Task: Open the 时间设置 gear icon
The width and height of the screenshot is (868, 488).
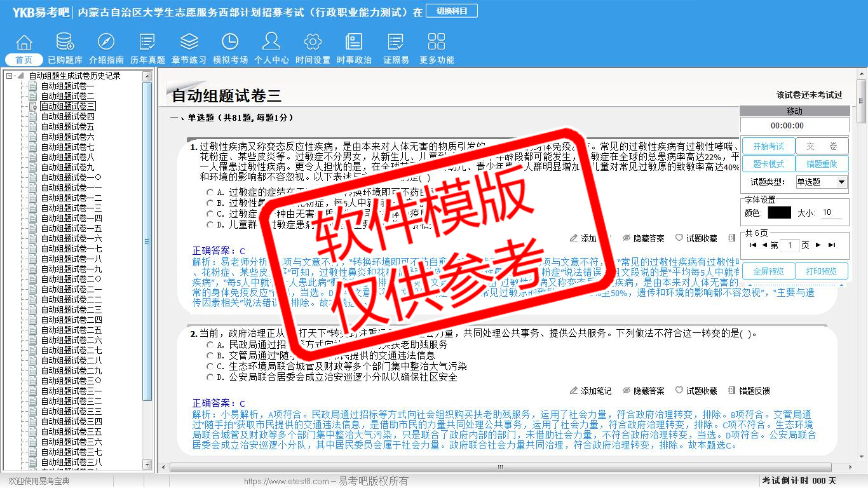Action: [x=313, y=42]
